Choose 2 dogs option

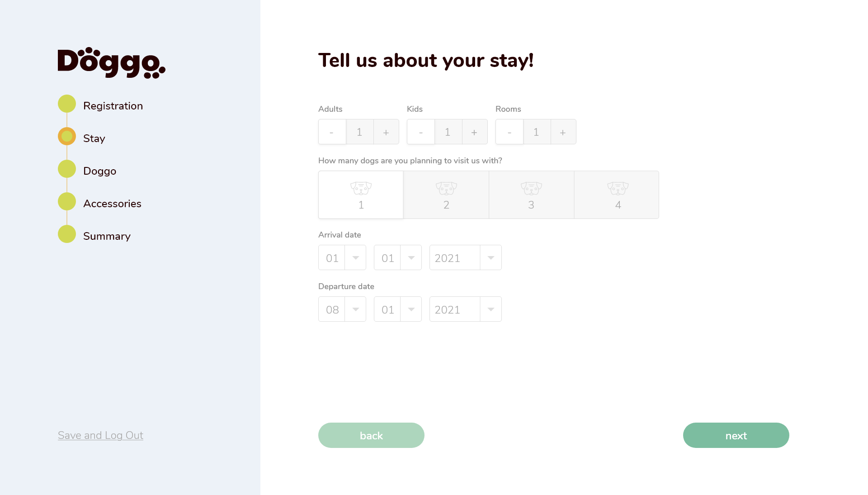pyautogui.click(x=446, y=195)
